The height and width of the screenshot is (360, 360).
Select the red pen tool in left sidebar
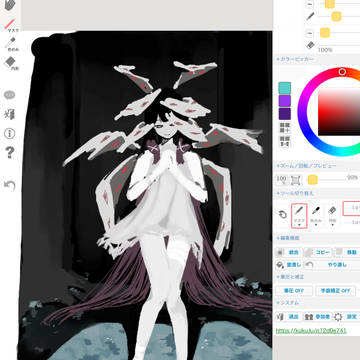11,24
